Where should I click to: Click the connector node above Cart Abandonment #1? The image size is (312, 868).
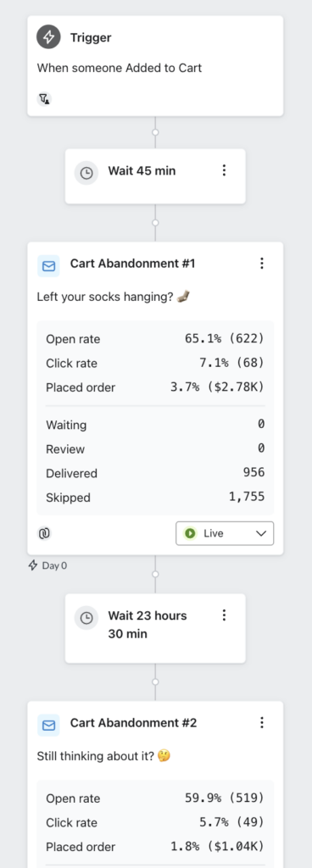[x=155, y=223]
